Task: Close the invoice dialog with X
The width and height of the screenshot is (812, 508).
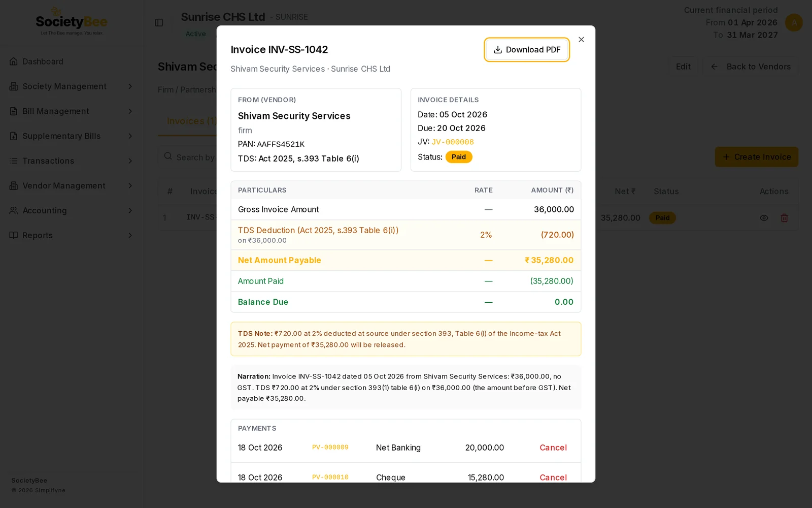Action: click(581, 40)
